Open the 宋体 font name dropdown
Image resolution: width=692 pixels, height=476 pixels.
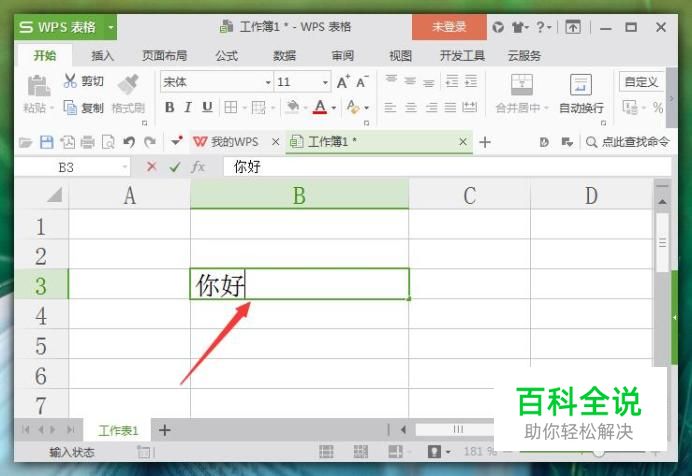pyautogui.click(x=268, y=82)
